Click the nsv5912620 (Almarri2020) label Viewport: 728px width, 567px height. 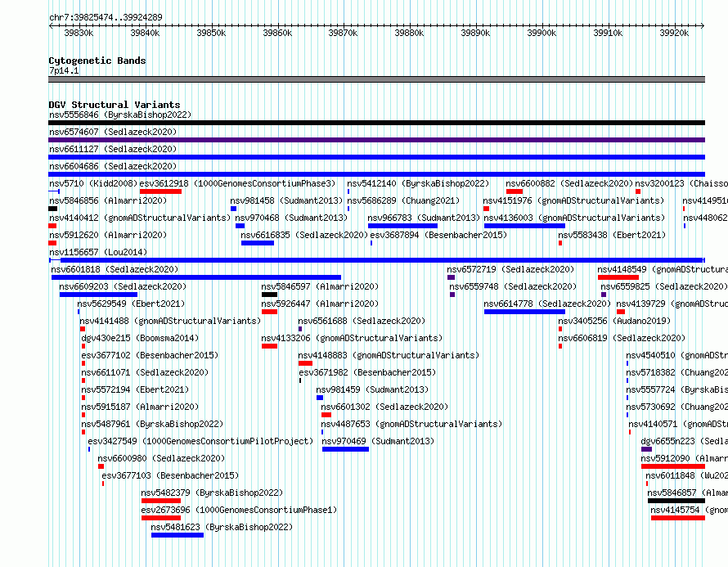coord(108,235)
